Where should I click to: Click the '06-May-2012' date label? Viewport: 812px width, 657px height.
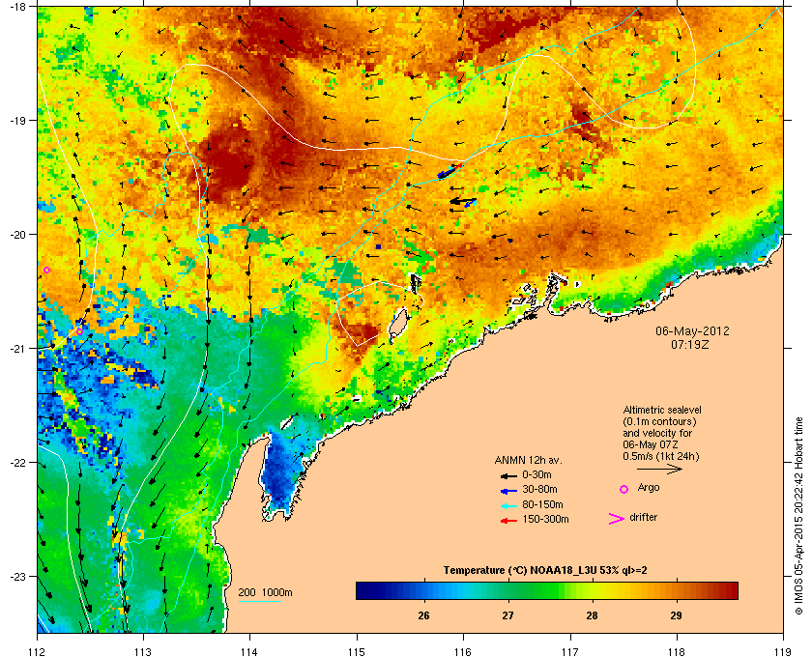coord(692,330)
